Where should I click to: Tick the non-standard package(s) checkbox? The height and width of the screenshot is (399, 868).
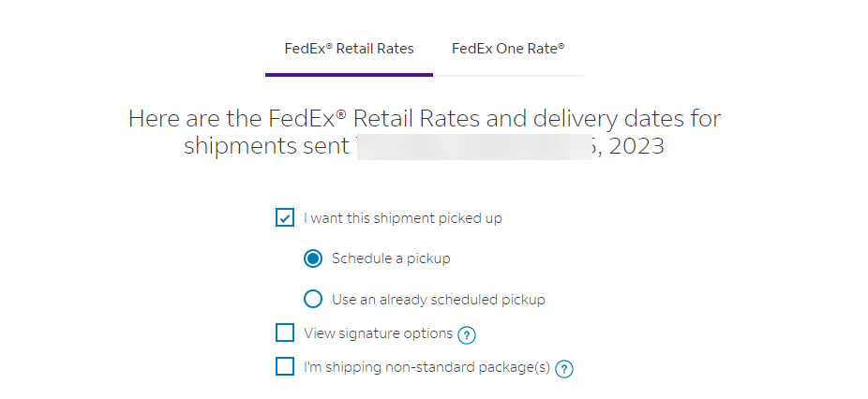tap(285, 367)
